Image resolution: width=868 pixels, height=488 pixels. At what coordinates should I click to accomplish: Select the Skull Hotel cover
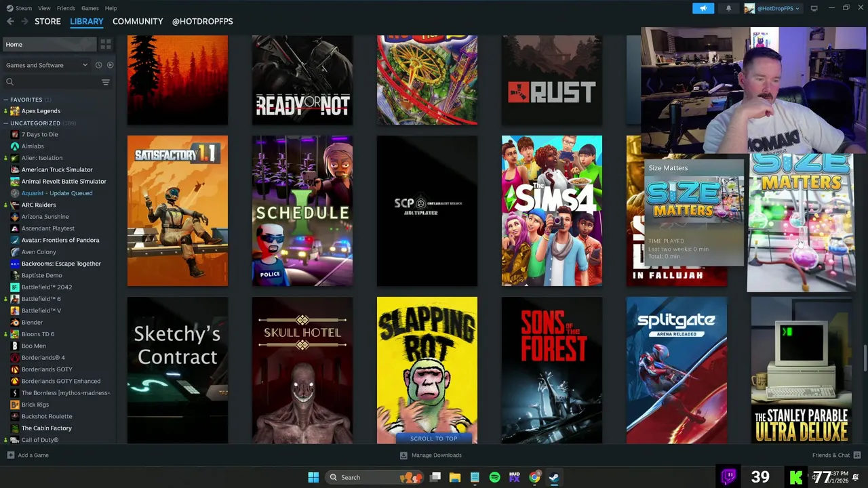pos(302,370)
